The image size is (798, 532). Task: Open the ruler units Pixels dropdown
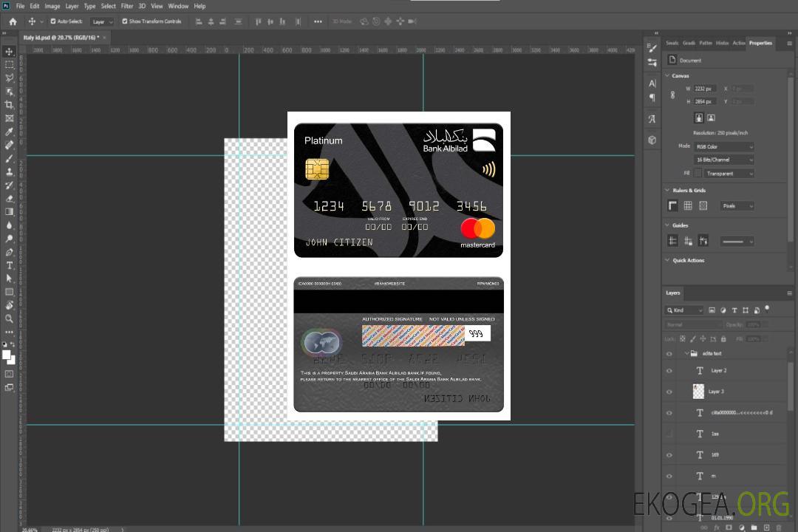coord(737,206)
